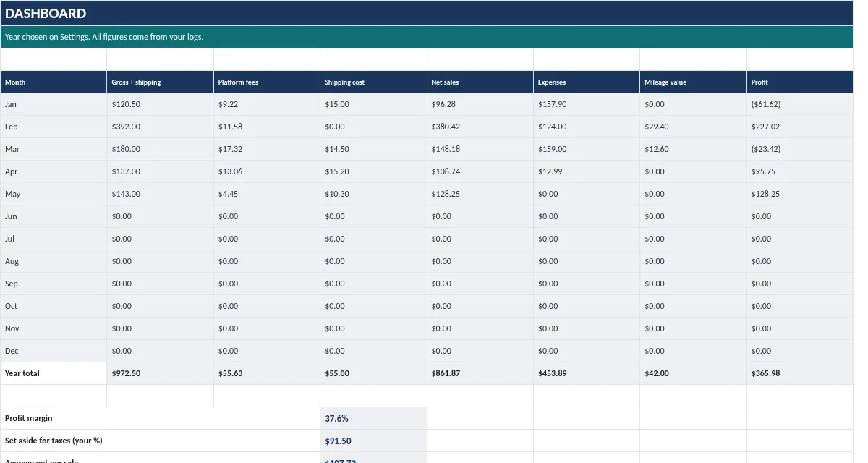Select Apr shipping cost $15.20
The image size is (868, 463).
373,171
